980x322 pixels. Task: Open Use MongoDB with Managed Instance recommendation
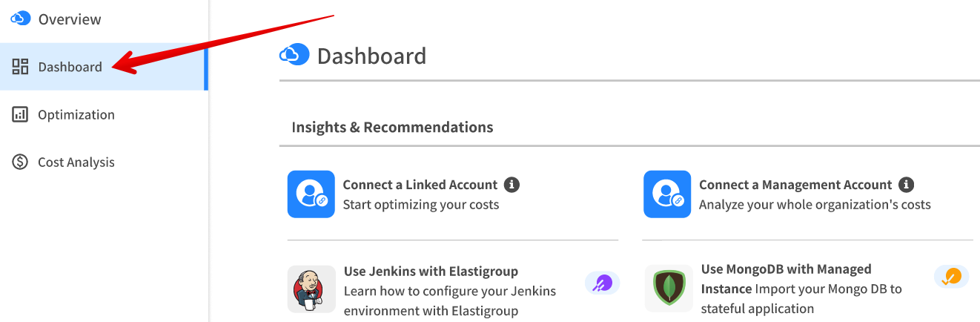click(786, 269)
